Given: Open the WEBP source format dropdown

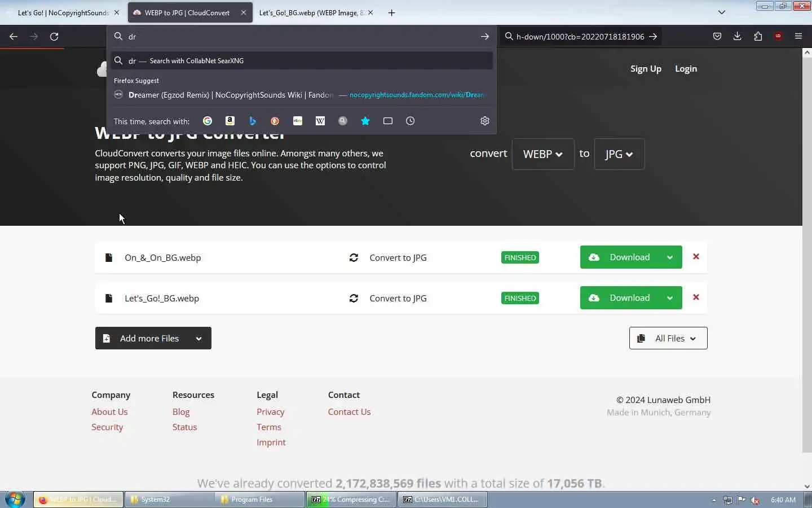Looking at the screenshot, I should click(543, 154).
